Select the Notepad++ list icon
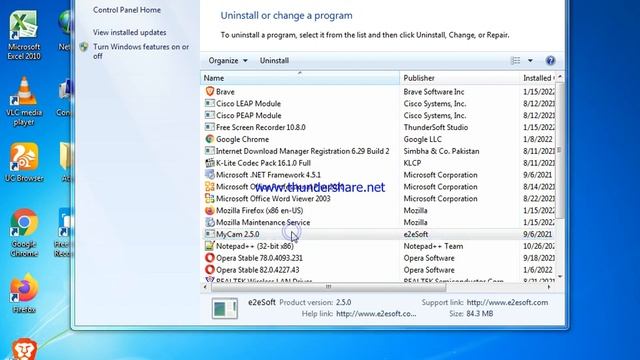The width and height of the screenshot is (640, 360). point(210,246)
